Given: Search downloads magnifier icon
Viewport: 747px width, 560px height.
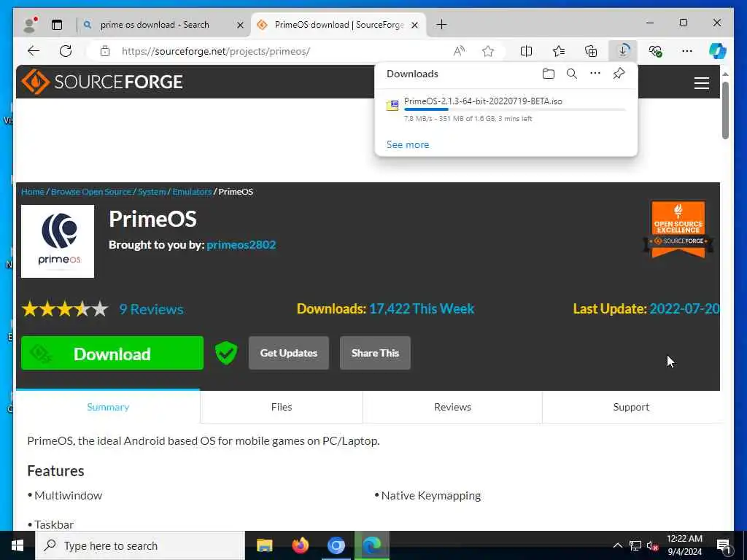Looking at the screenshot, I should [x=572, y=74].
